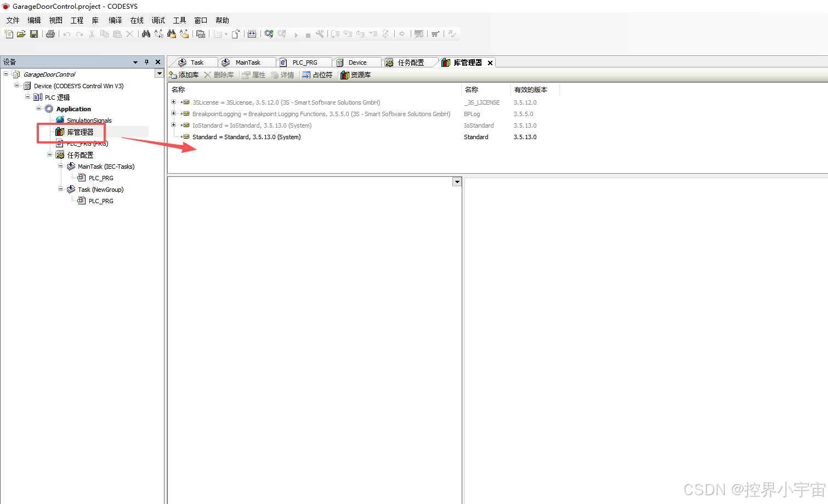Click the Logout icon in the toolbar
Screen dimensions: 828x504
click(x=282, y=34)
